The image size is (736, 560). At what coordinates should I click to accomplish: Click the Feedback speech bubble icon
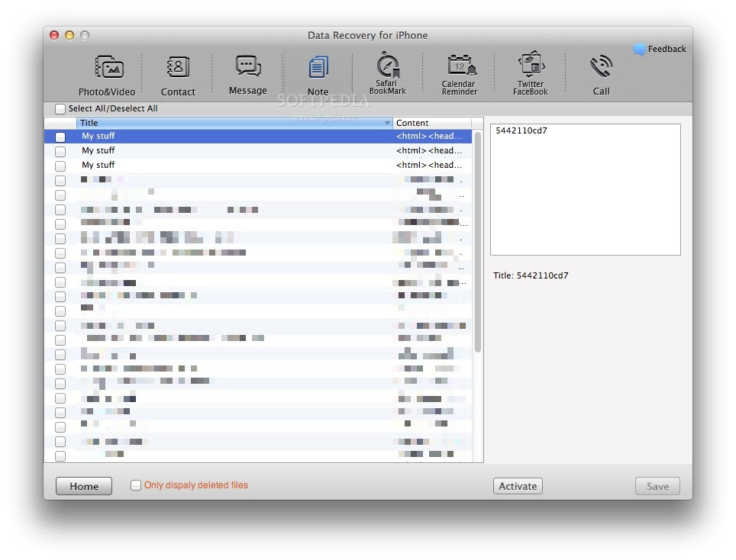tap(639, 50)
